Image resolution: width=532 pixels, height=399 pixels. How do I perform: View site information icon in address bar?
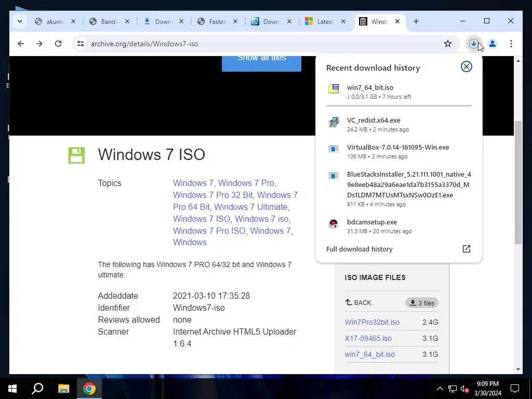[81, 44]
